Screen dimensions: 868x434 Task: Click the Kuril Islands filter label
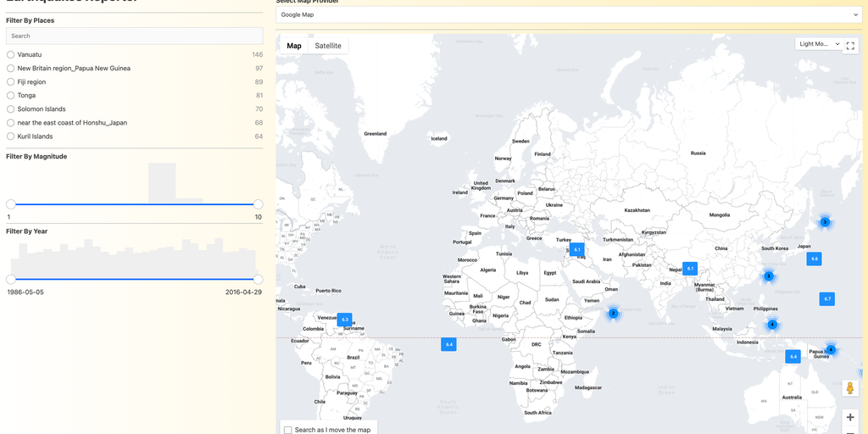[x=35, y=136]
